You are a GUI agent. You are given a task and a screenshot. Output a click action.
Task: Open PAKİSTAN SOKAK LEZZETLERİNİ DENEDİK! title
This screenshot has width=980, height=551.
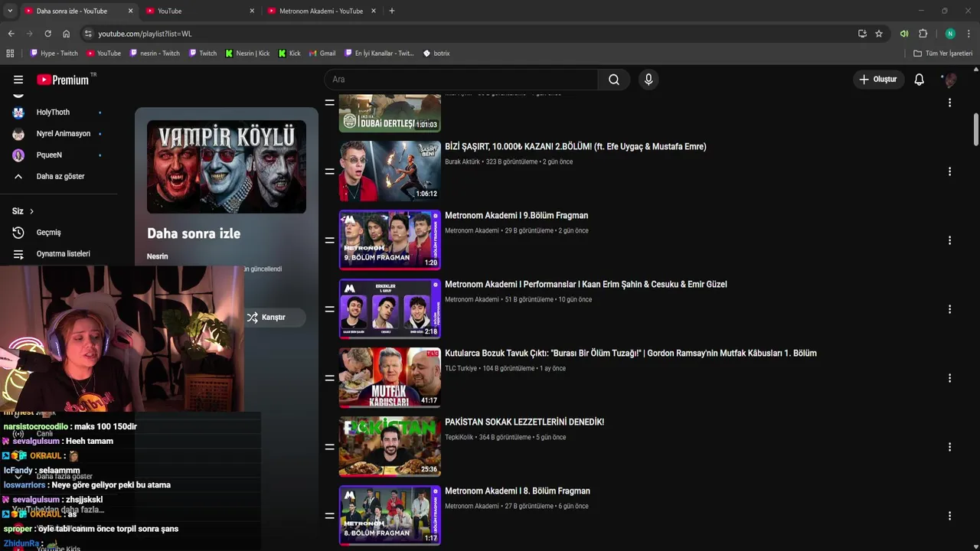pos(524,422)
